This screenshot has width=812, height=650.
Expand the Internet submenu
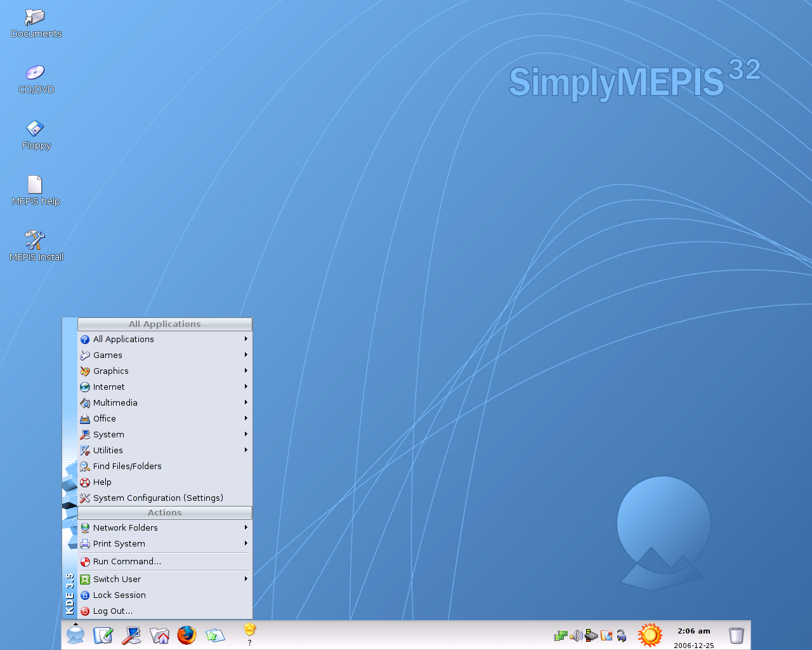[x=165, y=387]
